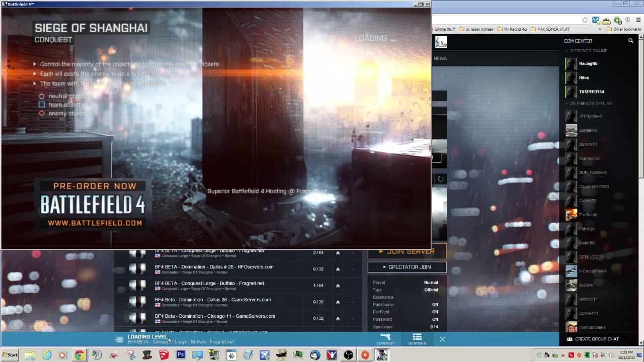Viewport: 644px width, 362px height.
Task: Open Windows Explorer folder from the taskbar
Action: tap(29, 355)
